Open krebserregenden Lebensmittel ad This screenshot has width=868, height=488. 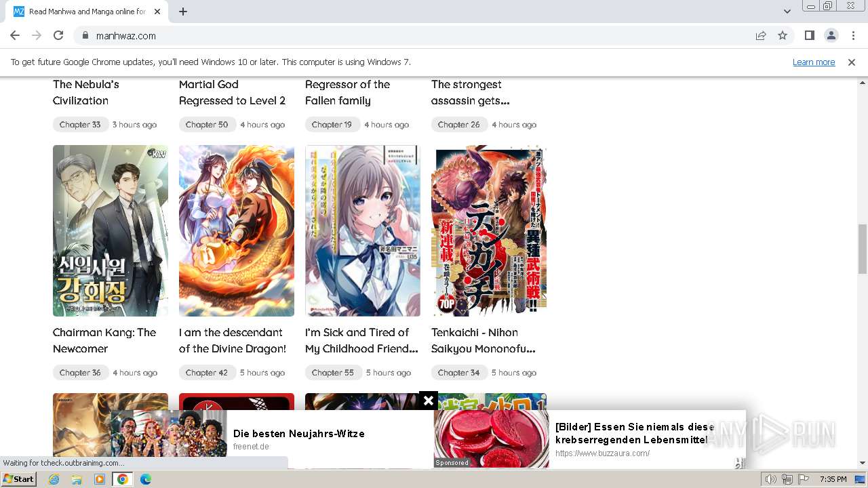tap(635, 433)
